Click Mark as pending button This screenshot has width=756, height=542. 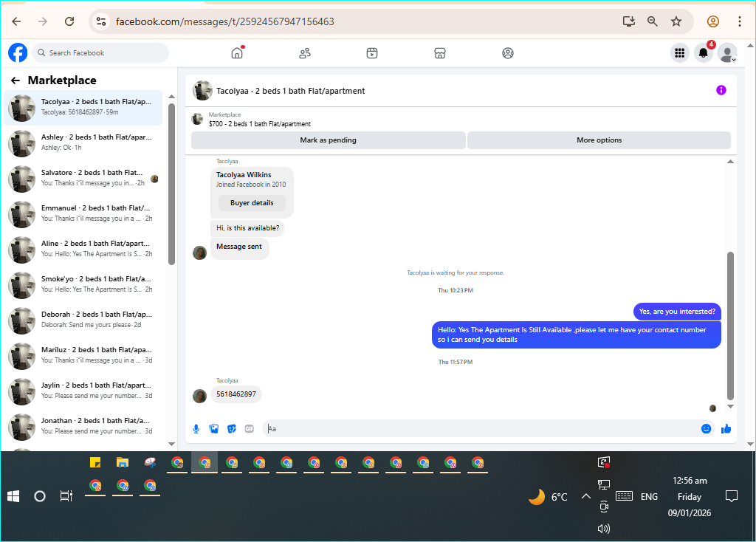(329, 140)
